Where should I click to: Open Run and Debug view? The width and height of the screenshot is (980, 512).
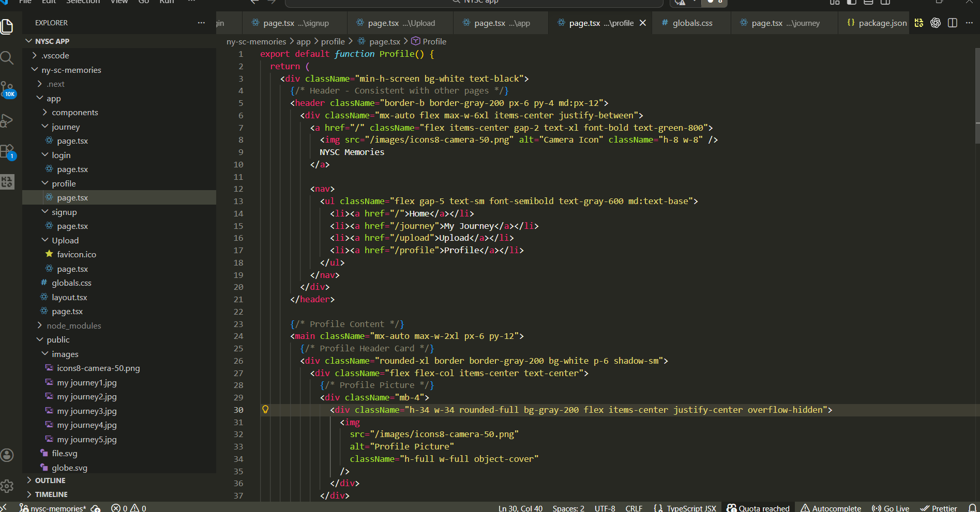click(x=7, y=120)
